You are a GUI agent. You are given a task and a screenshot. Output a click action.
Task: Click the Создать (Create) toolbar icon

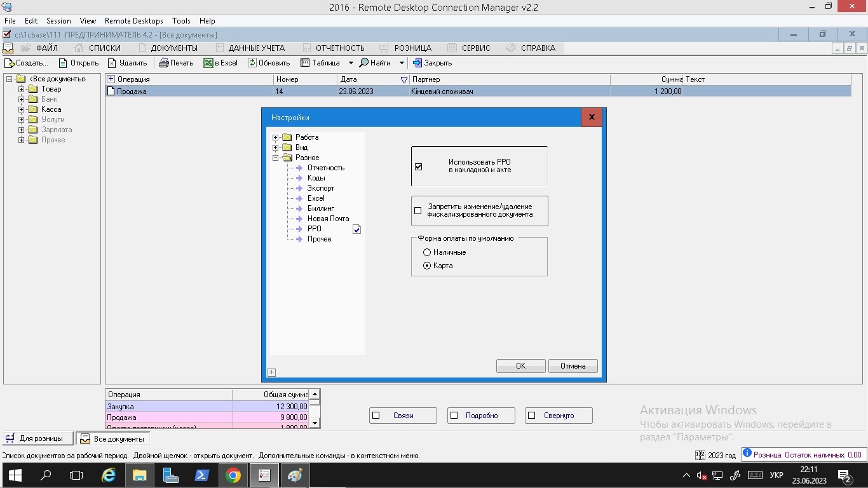(10, 63)
